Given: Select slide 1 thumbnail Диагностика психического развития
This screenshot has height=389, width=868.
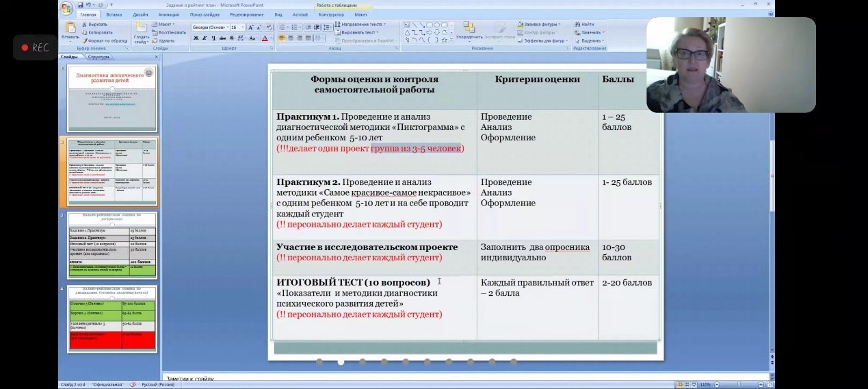Looking at the screenshot, I should pyautogui.click(x=112, y=97).
